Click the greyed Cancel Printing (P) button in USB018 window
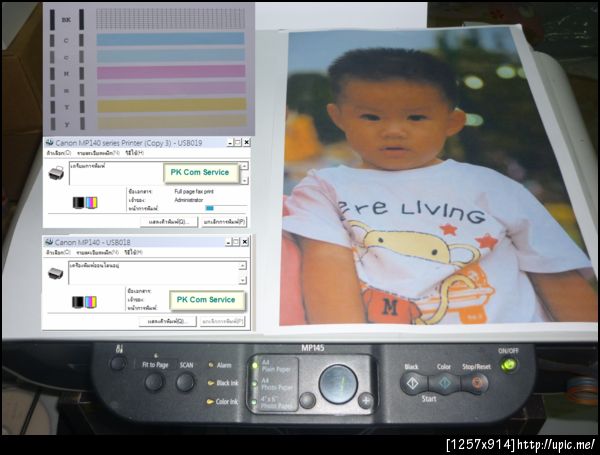Viewport: 600px width, 455px height. (223, 321)
